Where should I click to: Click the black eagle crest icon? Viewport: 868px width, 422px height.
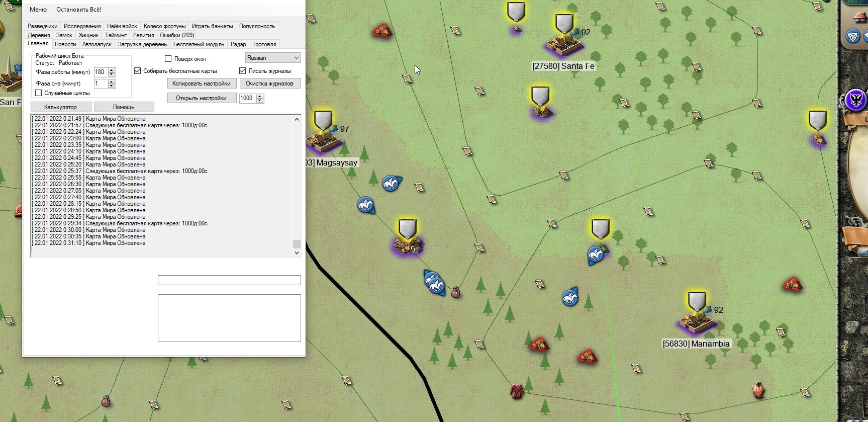point(855,100)
